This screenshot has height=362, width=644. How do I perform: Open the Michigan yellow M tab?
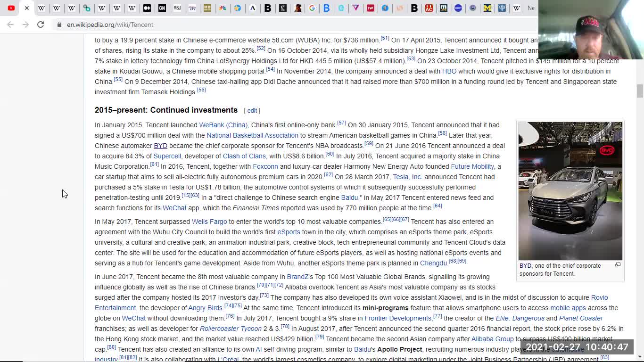click(487, 8)
